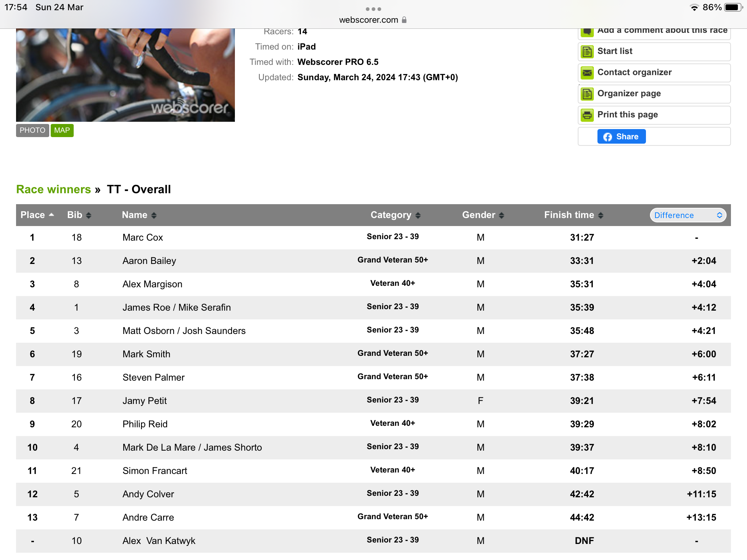Toggle sort on Finish time column
The width and height of the screenshot is (747, 560).
601,215
